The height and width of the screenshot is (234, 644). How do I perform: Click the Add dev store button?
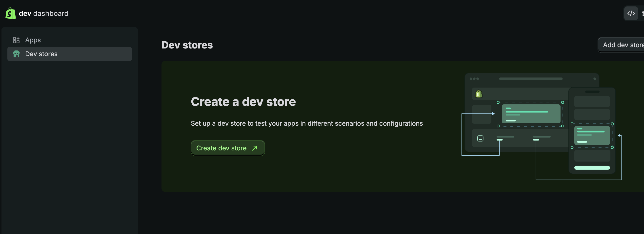[621, 45]
